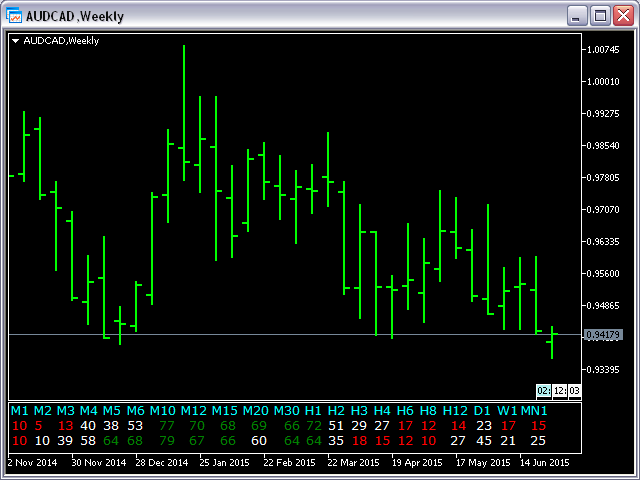Select the M5 timeframe label
This screenshot has height=480, width=640.
111,411
